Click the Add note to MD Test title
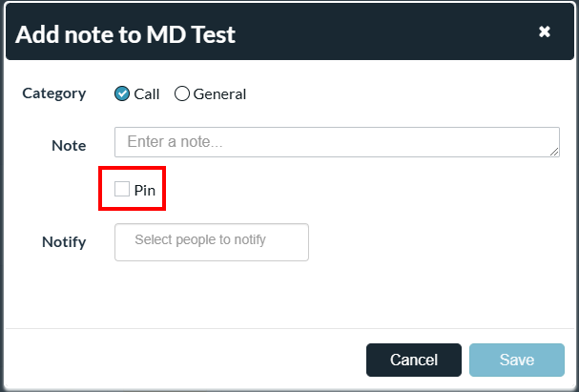 pyautogui.click(x=126, y=35)
